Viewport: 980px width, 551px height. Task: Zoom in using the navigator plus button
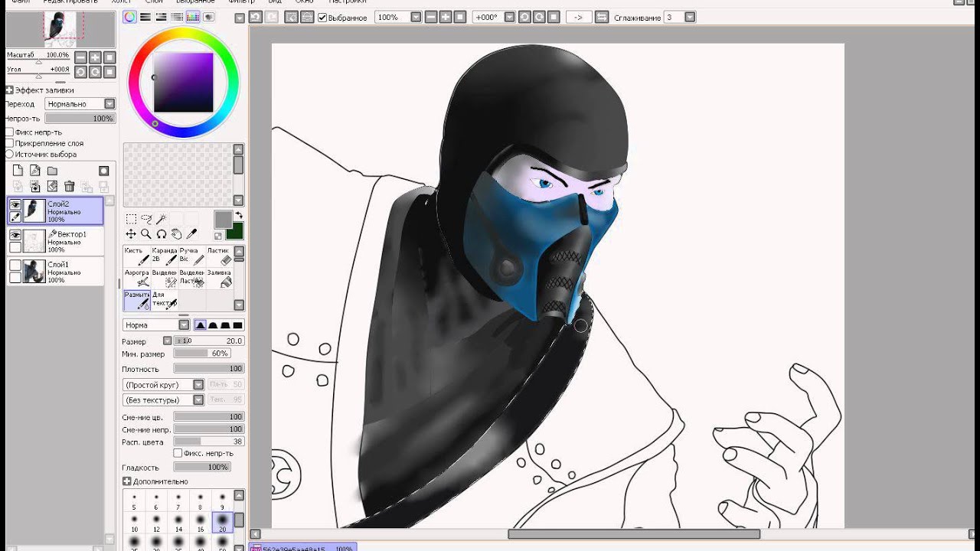[x=95, y=57]
